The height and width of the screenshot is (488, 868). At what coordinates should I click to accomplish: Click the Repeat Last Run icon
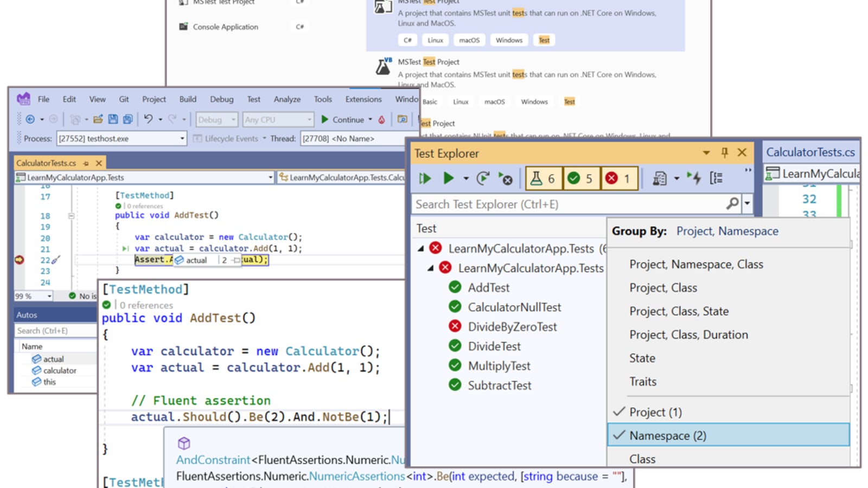click(x=482, y=178)
